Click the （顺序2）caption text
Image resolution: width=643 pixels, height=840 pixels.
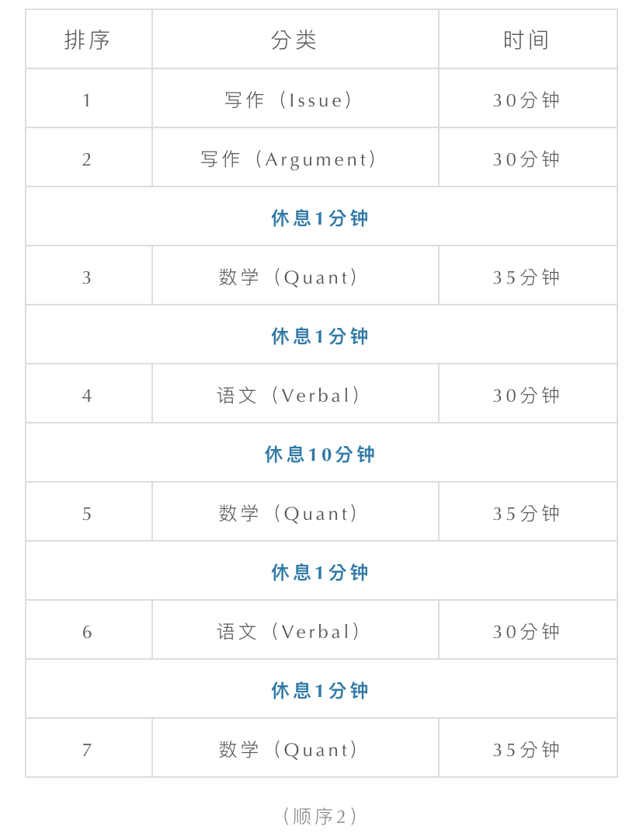[x=319, y=816]
